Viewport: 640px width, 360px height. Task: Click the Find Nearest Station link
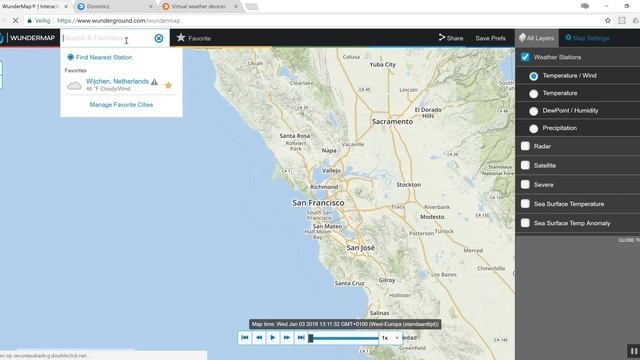[104, 57]
